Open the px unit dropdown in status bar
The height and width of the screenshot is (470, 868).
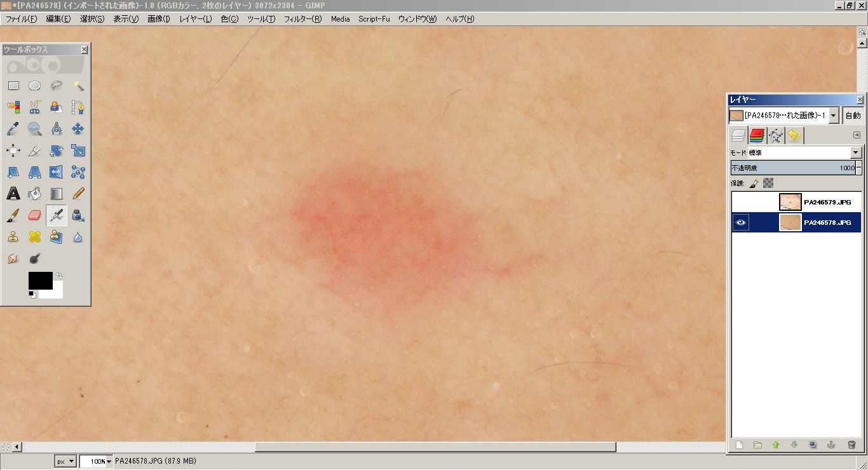pyautogui.click(x=65, y=462)
